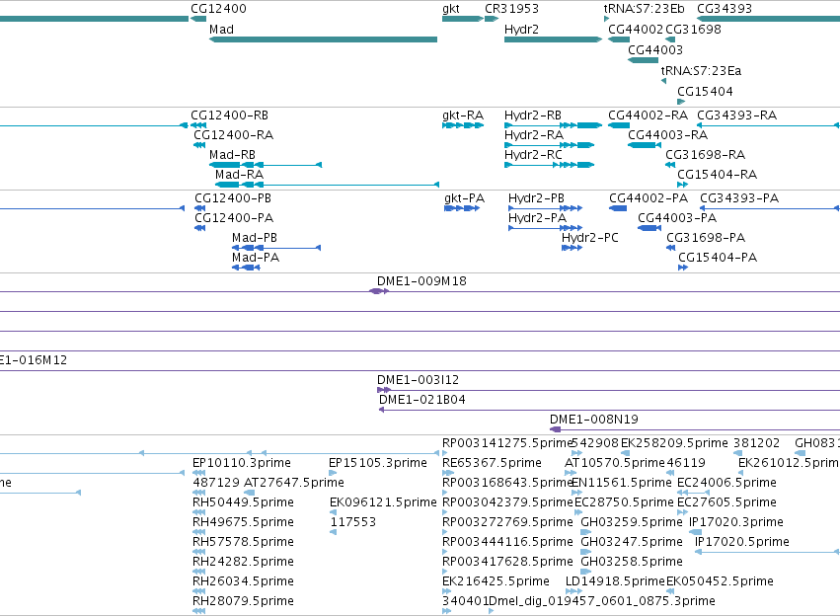Click the CG15404-RA transcript

pos(718,175)
